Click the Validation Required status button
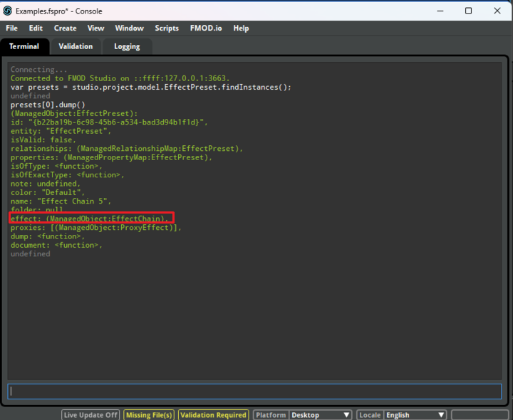The image size is (513, 420). pyautogui.click(x=213, y=415)
